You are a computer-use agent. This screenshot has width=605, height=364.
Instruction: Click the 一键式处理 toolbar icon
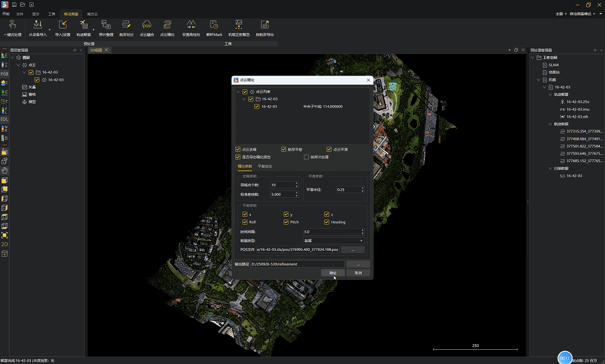point(12,26)
